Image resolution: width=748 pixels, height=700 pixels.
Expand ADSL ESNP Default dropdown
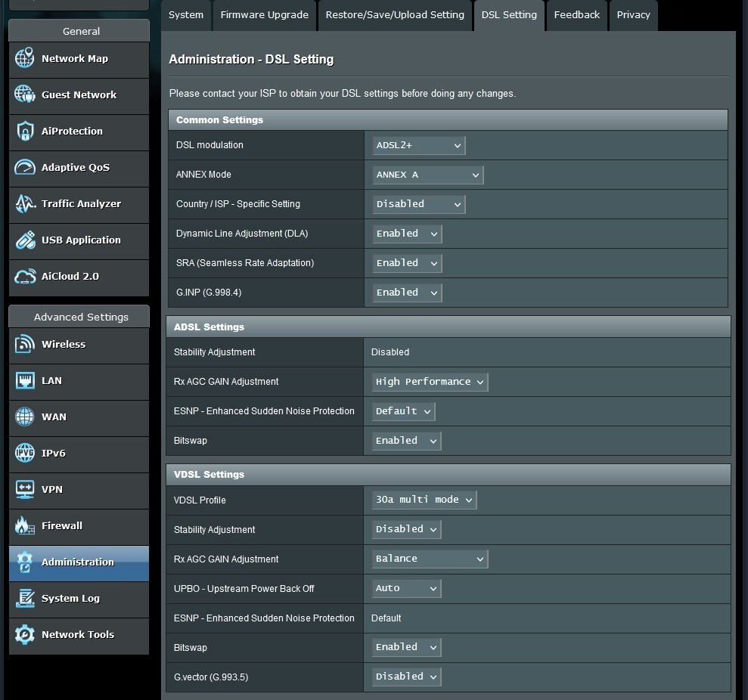tap(403, 411)
